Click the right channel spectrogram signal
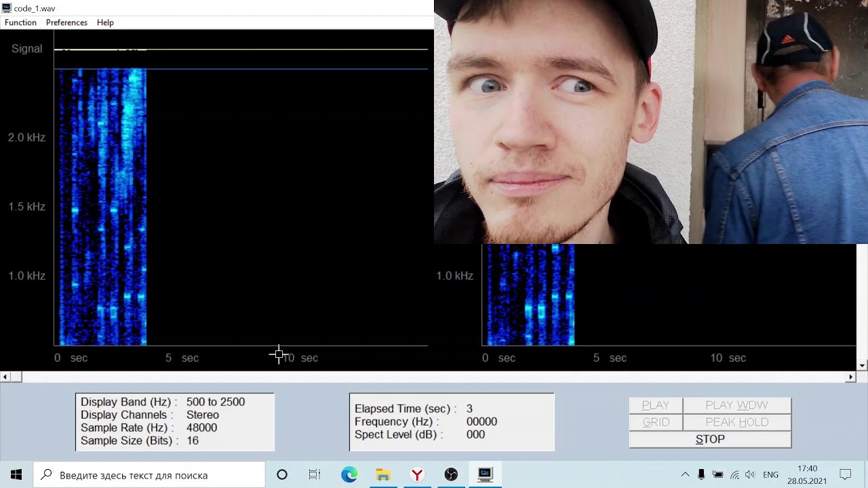Screen dimensions: 868x488 point(530,295)
